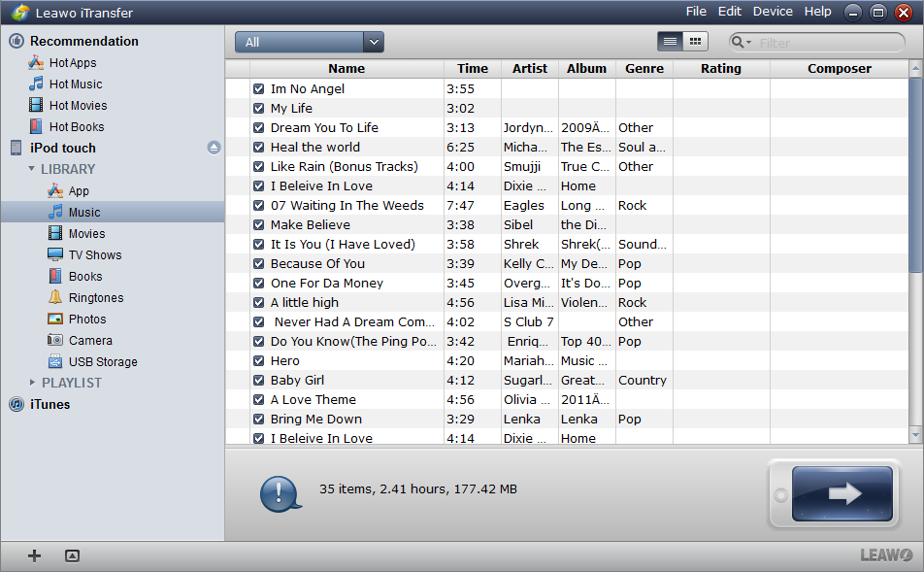Open Movies library icon
This screenshot has width=924, height=572.
55,233
